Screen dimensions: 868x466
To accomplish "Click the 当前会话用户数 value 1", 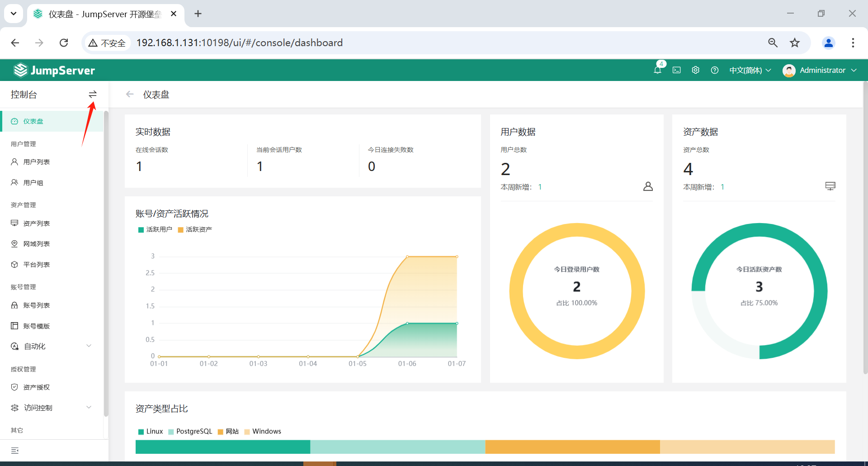I will point(260,166).
